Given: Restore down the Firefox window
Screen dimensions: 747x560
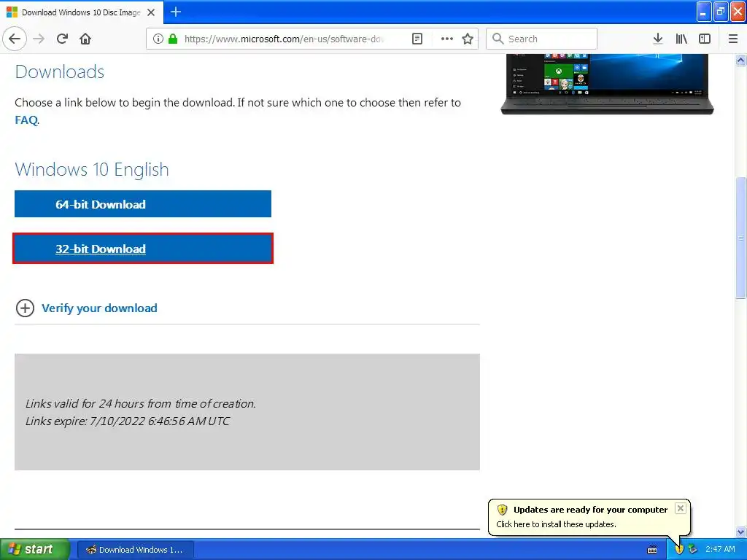Looking at the screenshot, I should click(721, 12).
